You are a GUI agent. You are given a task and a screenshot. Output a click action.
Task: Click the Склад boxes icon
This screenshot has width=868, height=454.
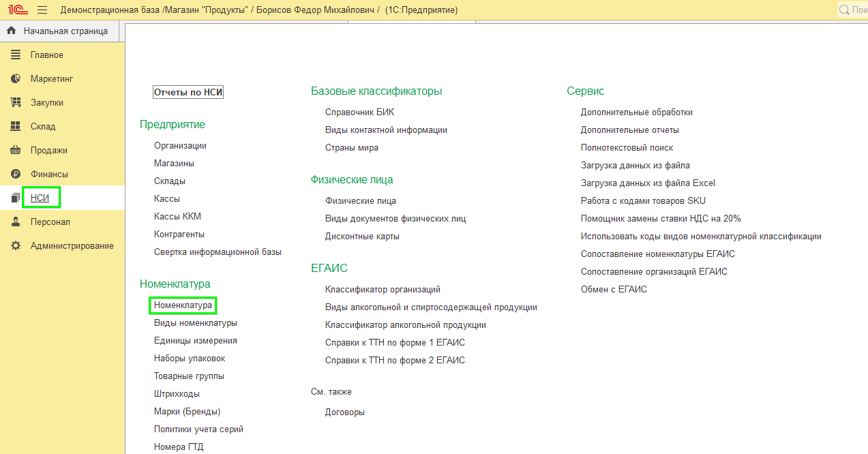(16, 126)
